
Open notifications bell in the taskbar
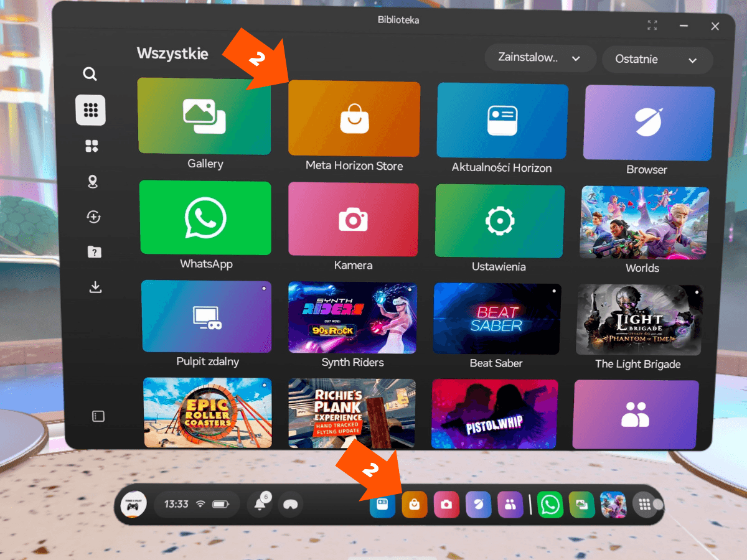[x=260, y=504]
